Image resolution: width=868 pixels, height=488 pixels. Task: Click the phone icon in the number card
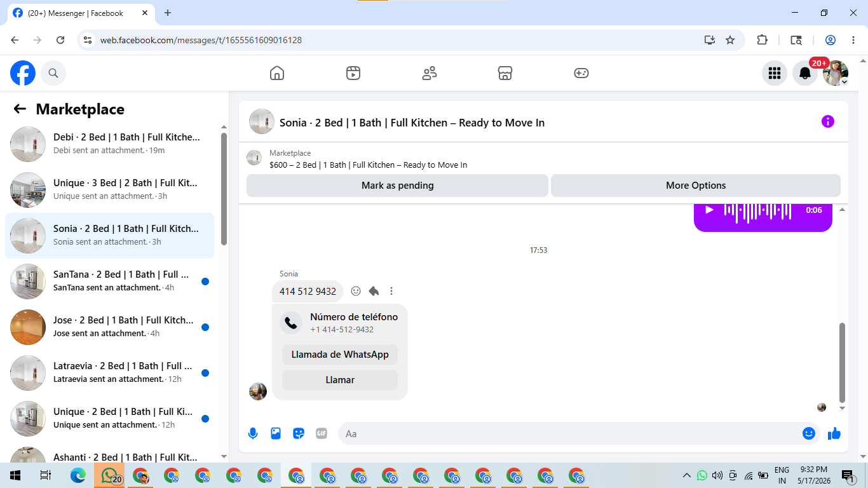(291, 323)
